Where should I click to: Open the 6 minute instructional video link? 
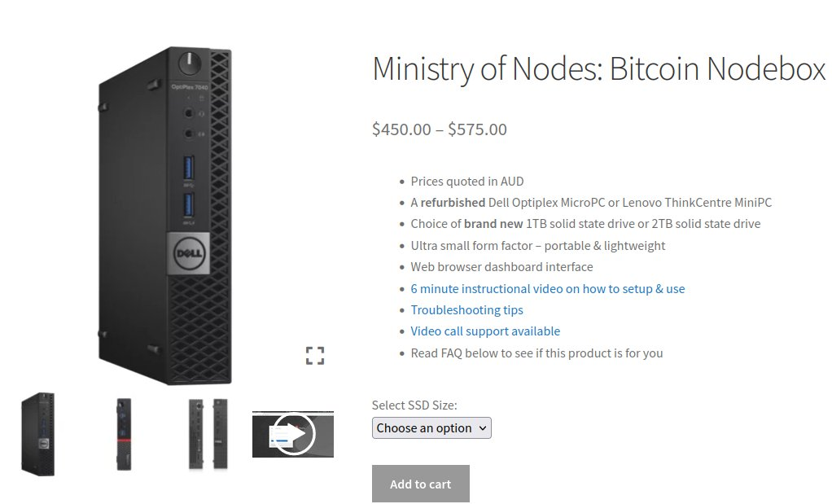coord(547,288)
